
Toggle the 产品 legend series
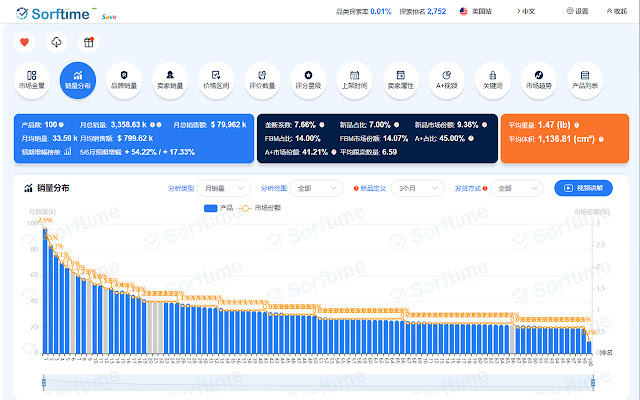218,207
